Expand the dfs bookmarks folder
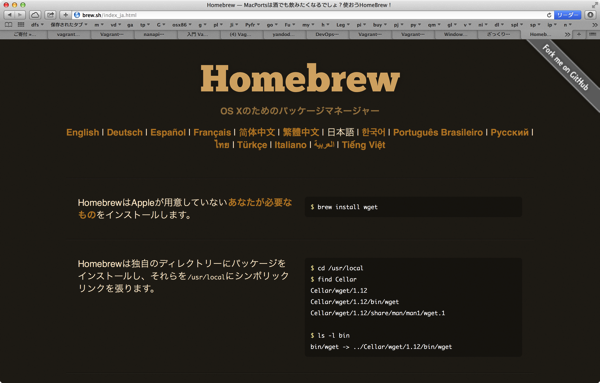The image size is (600, 383). pos(37,24)
